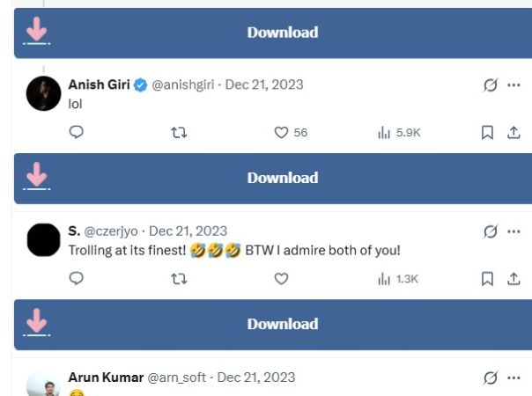
Task: Reply to S. czerjyo's trolling tweet
Action: (x=77, y=278)
